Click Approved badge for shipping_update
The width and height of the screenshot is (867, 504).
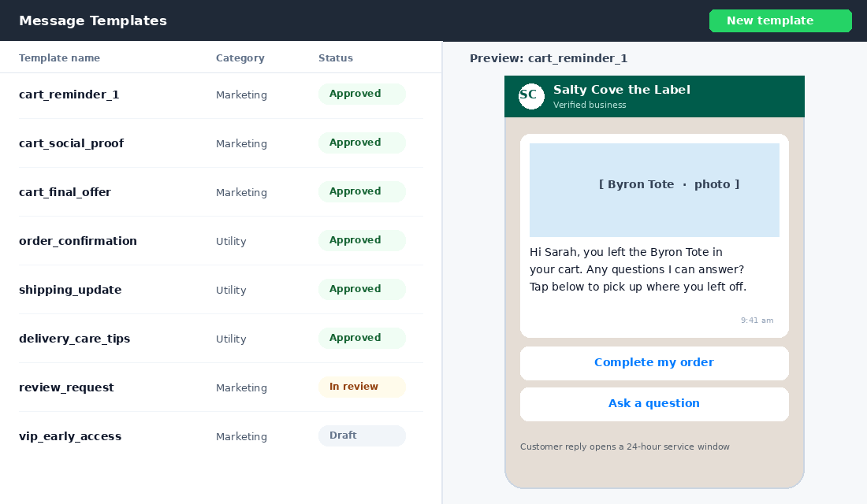362,289
